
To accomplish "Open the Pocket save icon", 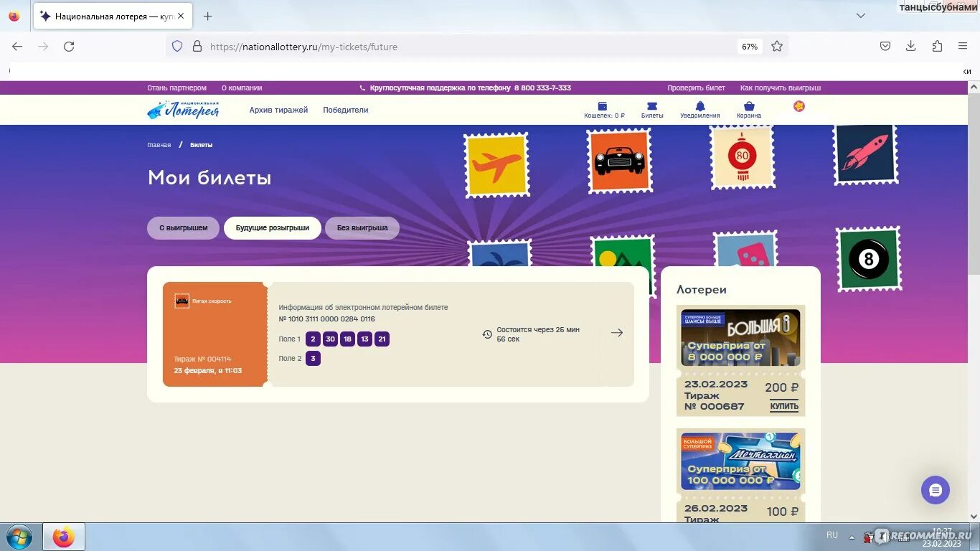I will (885, 46).
